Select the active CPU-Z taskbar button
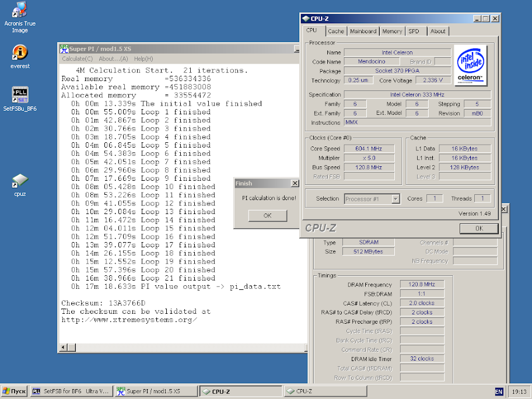The width and height of the screenshot is (532, 399). click(240, 391)
